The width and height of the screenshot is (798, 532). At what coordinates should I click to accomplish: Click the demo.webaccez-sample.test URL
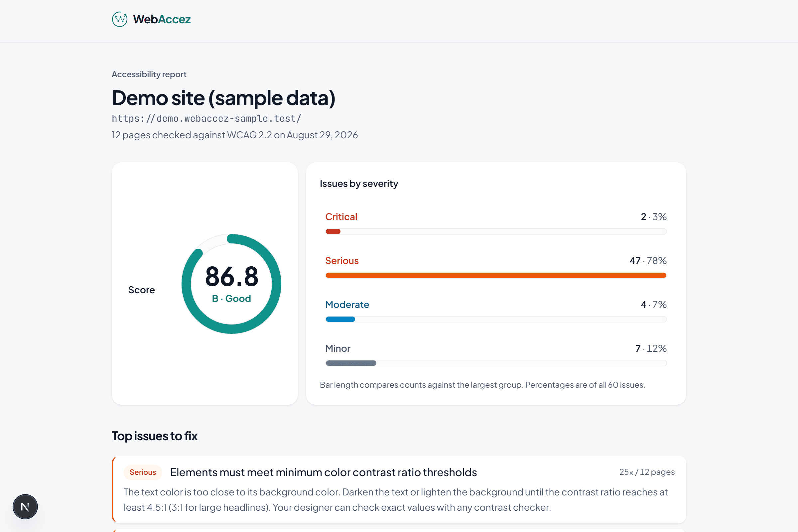pyautogui.click(x=206, y=118)
